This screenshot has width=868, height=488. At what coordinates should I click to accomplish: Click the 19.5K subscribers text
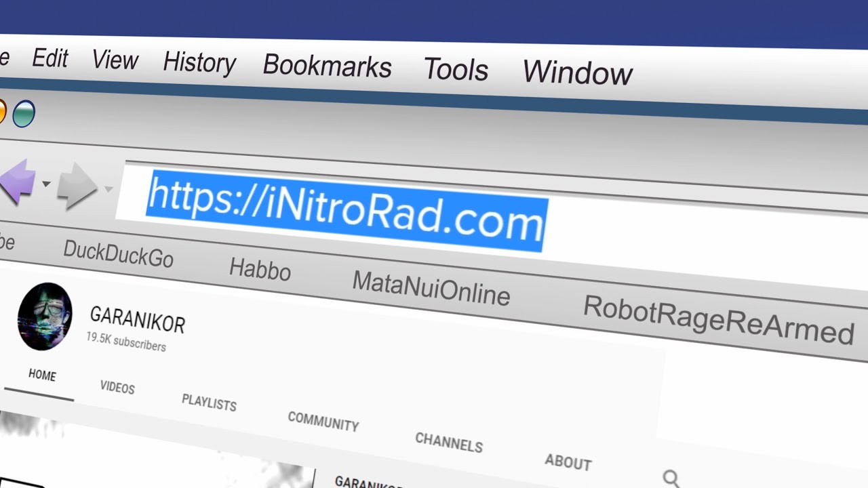(125, 341)
